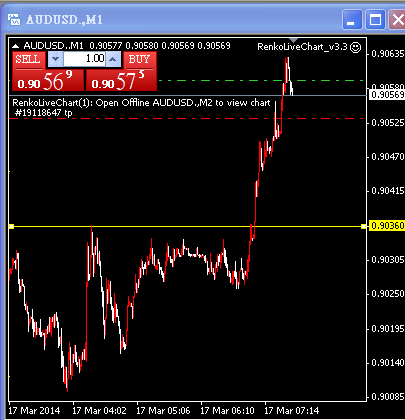Image resolution: width=405 pixels, height=420 pixels.
Task: Click the AUDUSD chart window icon
Action: (14, 20)
